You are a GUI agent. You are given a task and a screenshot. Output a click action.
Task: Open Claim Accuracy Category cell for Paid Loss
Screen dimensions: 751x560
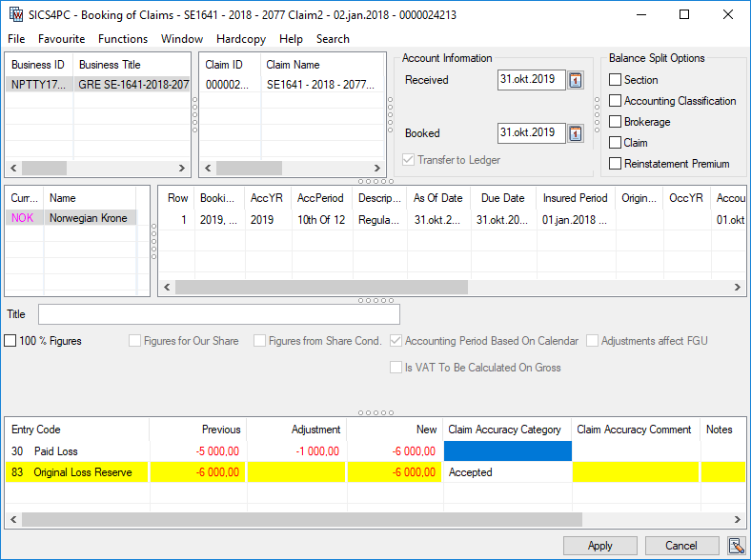click(x=507, y=451)
